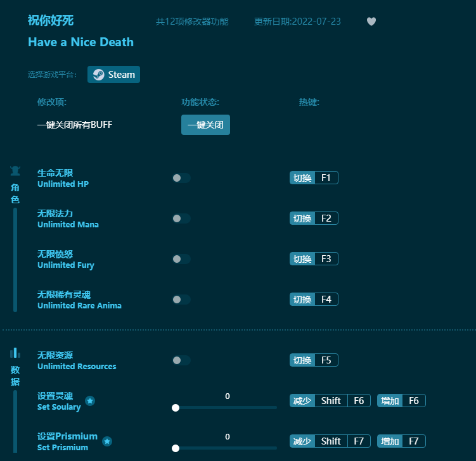The width and height of the screenshot is (476, 461).
Task: Toggle Unlimited HP switch
Action: click(x=181, y=178)
